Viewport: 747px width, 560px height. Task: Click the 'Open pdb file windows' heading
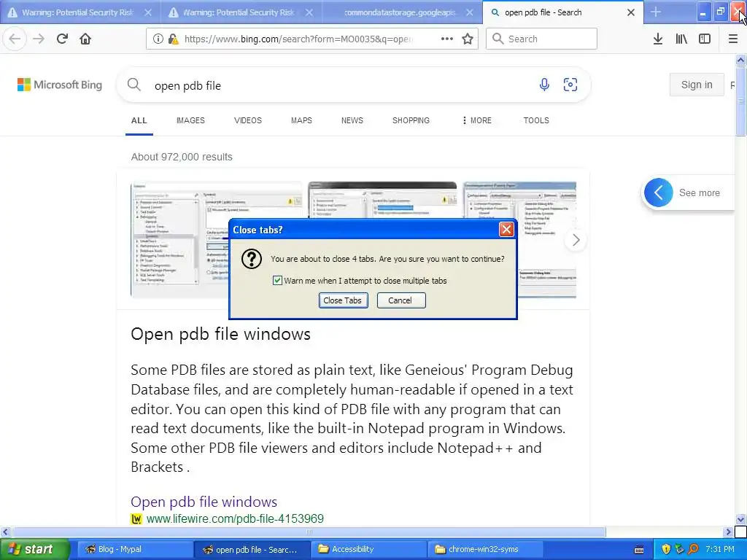pyautogui.click(x=220, y=334)
